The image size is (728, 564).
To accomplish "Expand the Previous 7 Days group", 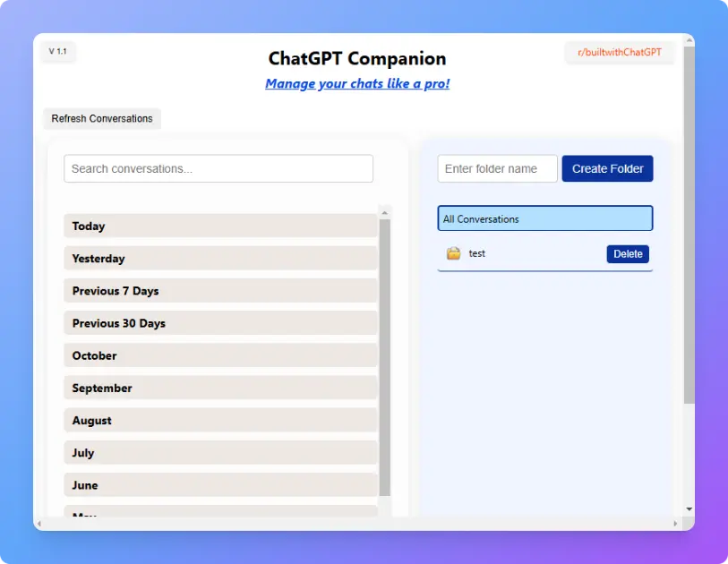I will coord(220,291).
